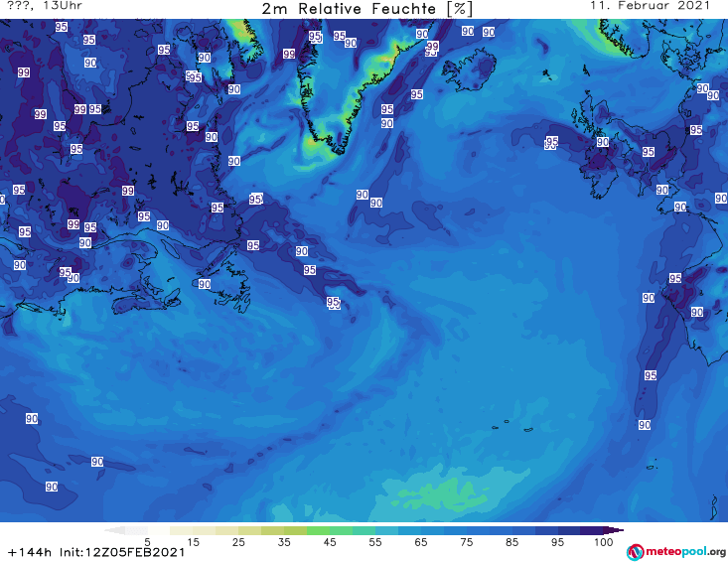Click the "55" tick on the color scale
728x562 pixels.
375,542
